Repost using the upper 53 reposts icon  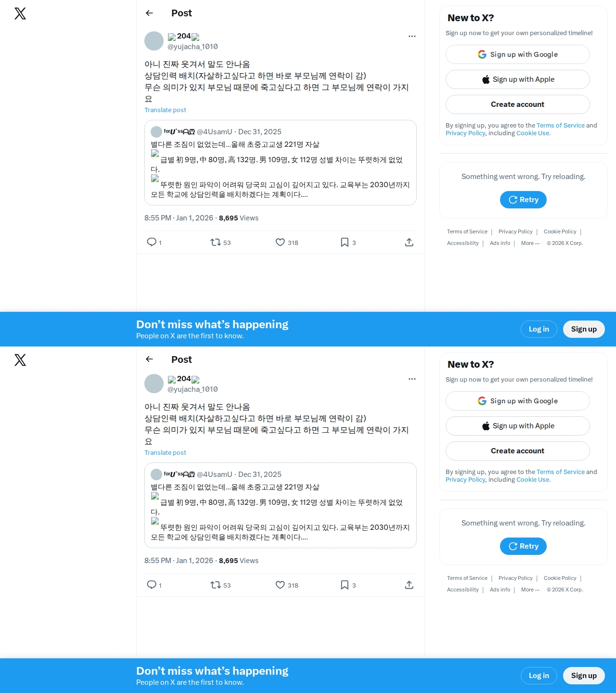click(216, 242)
